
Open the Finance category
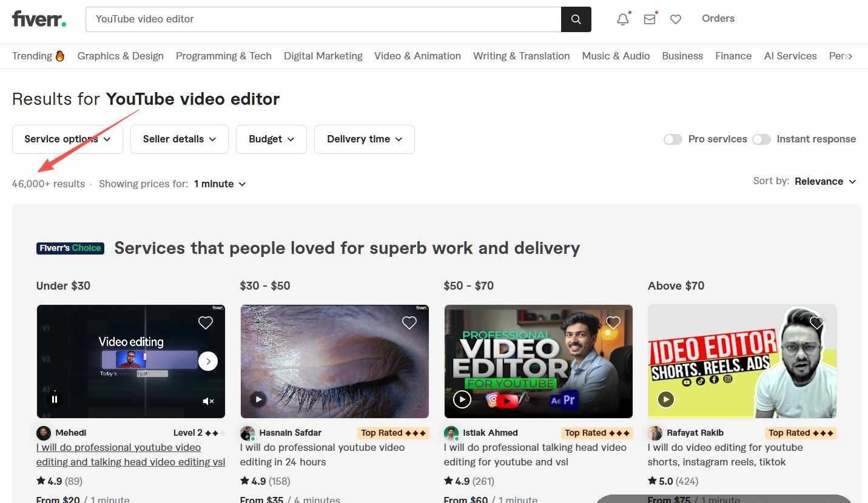pos(733,56)
